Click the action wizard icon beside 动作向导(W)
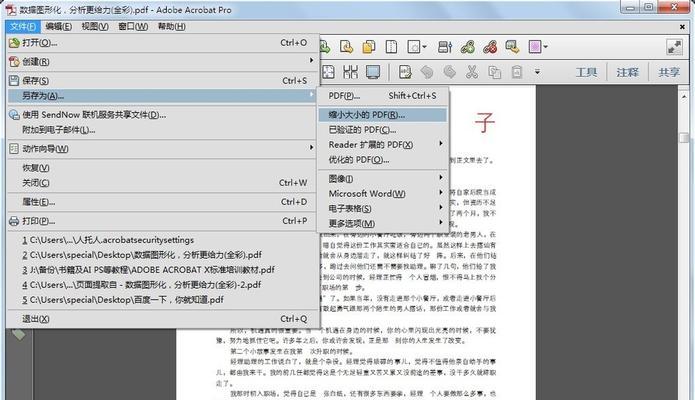Screen dimensions: 695x400 14,149
